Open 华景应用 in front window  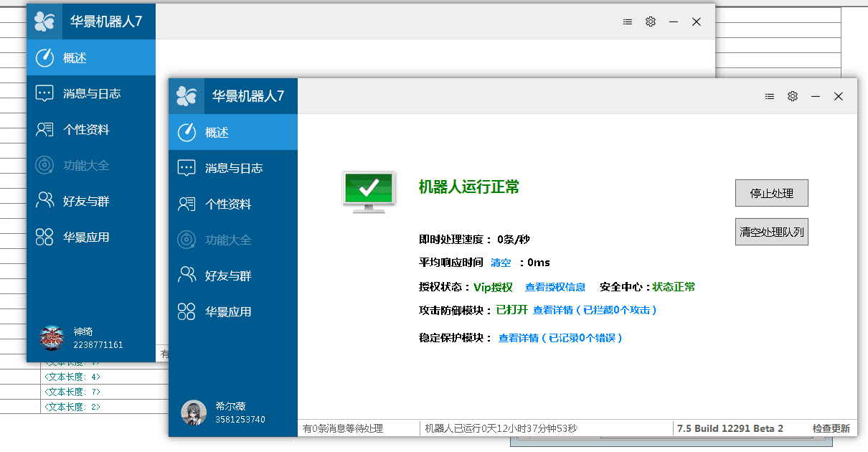tap(233, 311)
